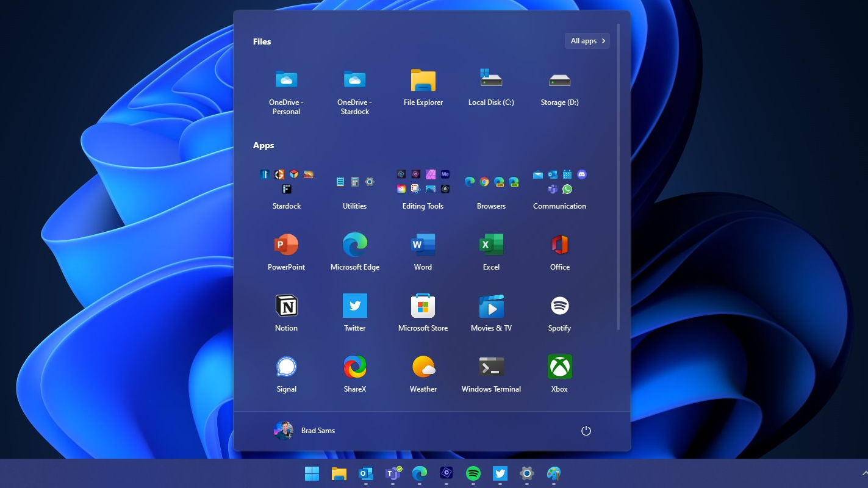Image resolution: width=868 pixels, height=488 pixels.
Task: Launch Word from the Start menu
Action: click(x=423, y=251)
